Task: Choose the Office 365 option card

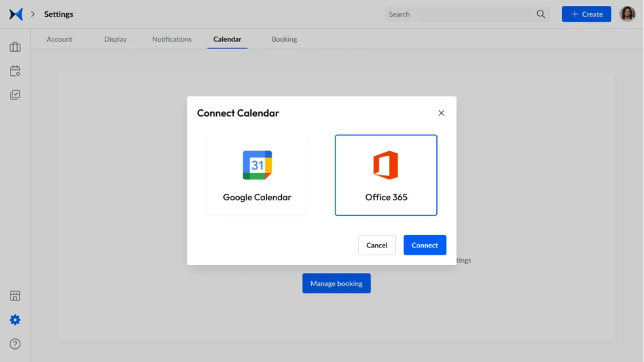Action: click(x=386, y=175)
